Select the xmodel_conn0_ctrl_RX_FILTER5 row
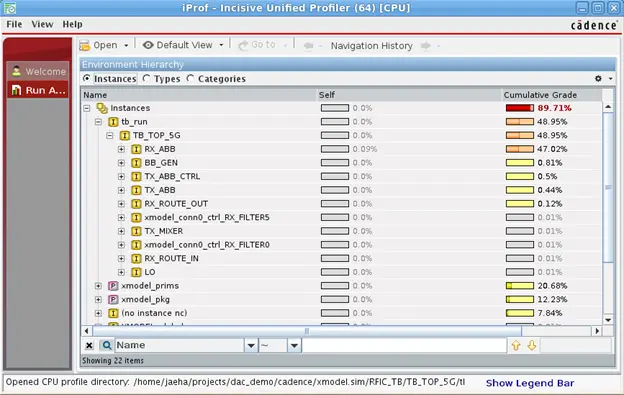624x395 pixels. click(x=341, y=217)
